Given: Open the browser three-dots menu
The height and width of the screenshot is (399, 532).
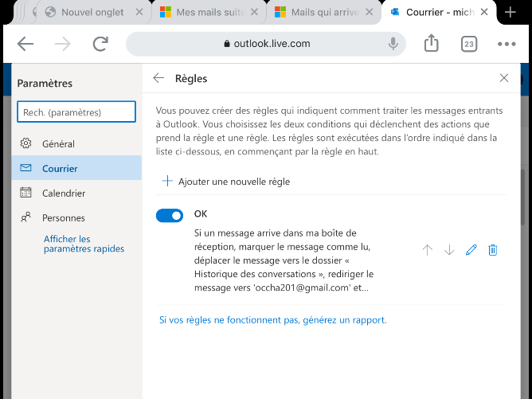Looking at the screenshot, I should pyautogui.click(x=507, y=44).
